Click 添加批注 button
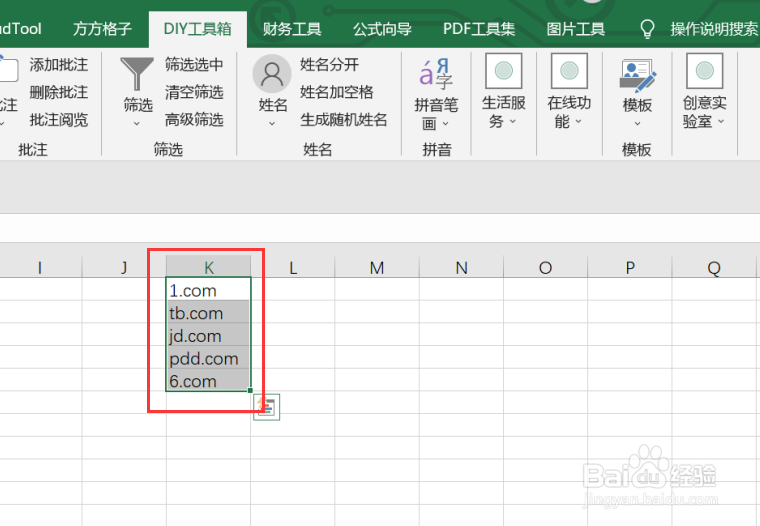 pos(59,64)
